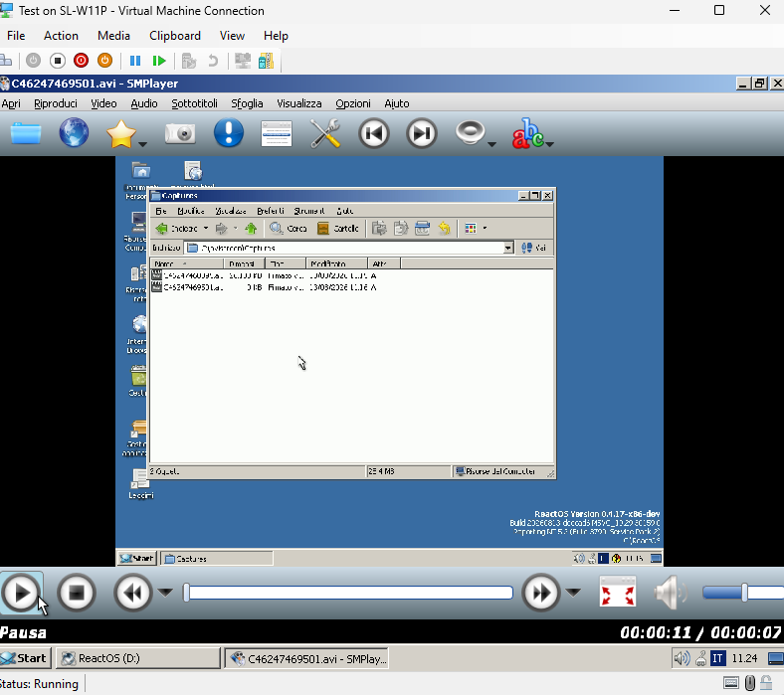Viewport: 784px width, 695px height.
Task: Fast forward the video
Action: [x=540, y=593]
